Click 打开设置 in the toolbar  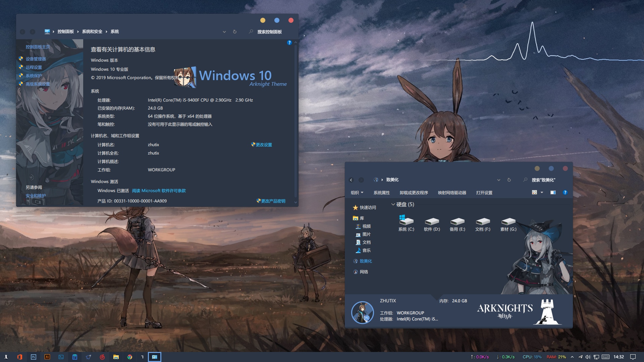(484, 193)
